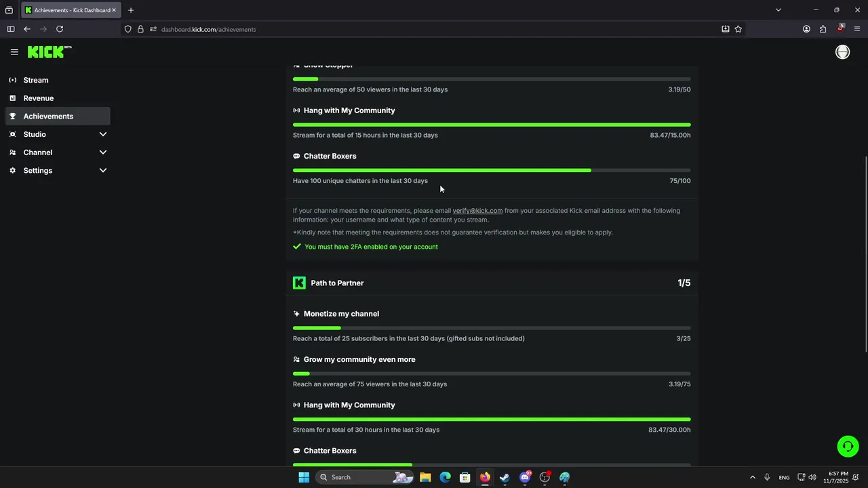The height and width of the screenshot is (488, 868).
Task: Close the Achievements browser tab
Action: coord(114,10)
